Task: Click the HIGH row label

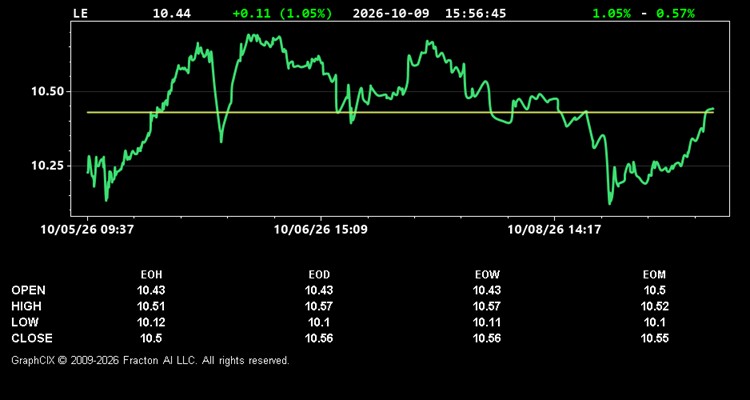Action: (26, 306)
